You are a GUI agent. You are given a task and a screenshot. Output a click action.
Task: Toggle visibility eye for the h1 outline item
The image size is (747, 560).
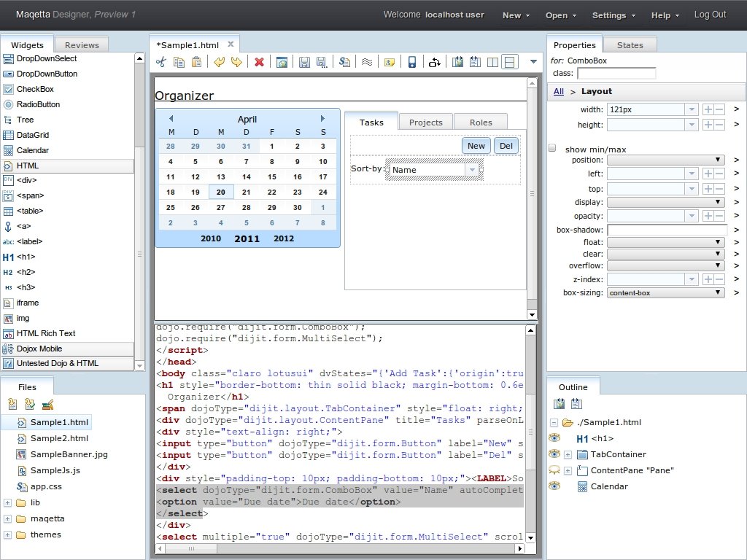point(554,438)
